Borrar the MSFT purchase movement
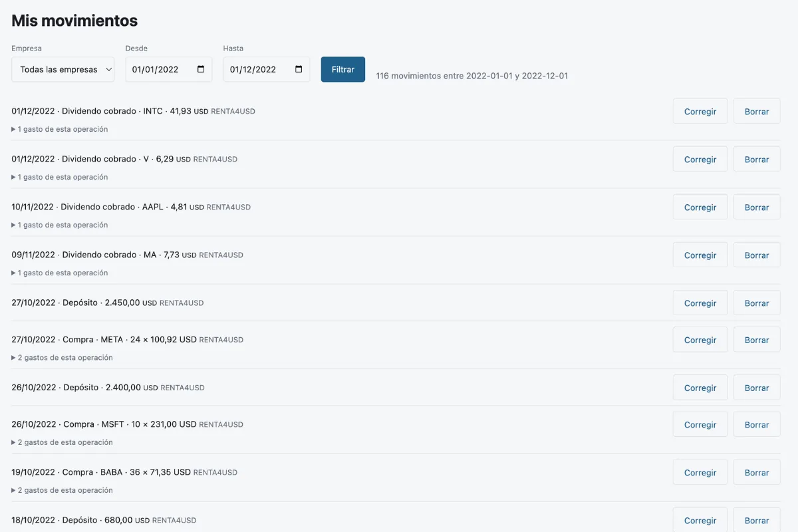The width and height of the screenshot is (798, 532). click(x=757, y=425)
